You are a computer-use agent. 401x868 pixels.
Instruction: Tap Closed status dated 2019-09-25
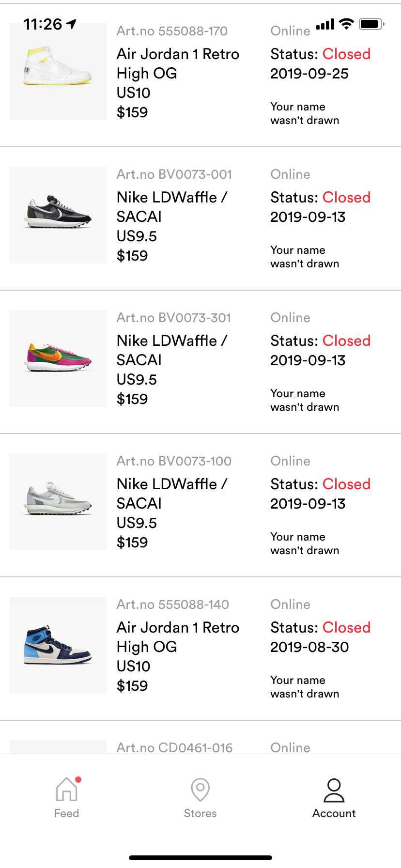(346, 54)
